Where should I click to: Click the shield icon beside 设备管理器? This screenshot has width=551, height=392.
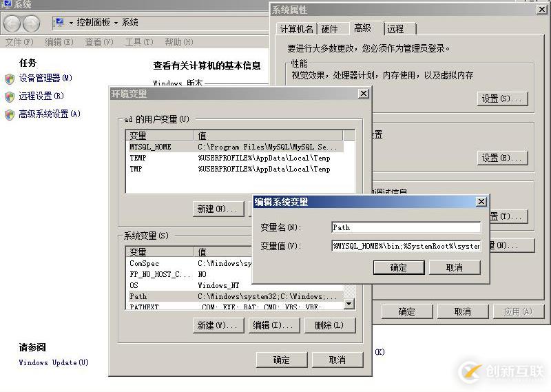coord(10,79)
